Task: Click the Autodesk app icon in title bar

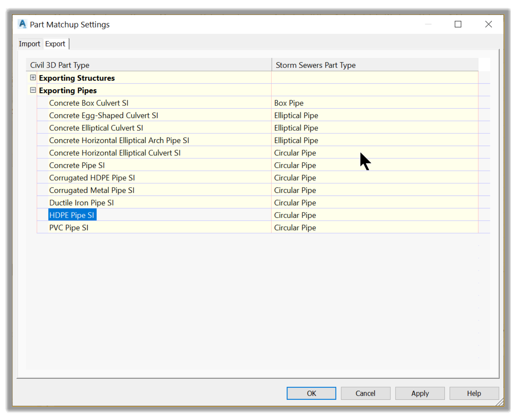Action: (23, 24)
